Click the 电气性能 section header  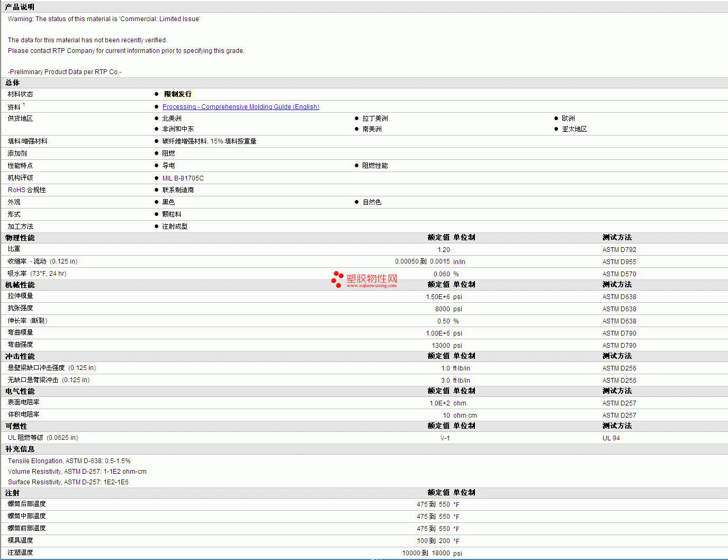20,391
